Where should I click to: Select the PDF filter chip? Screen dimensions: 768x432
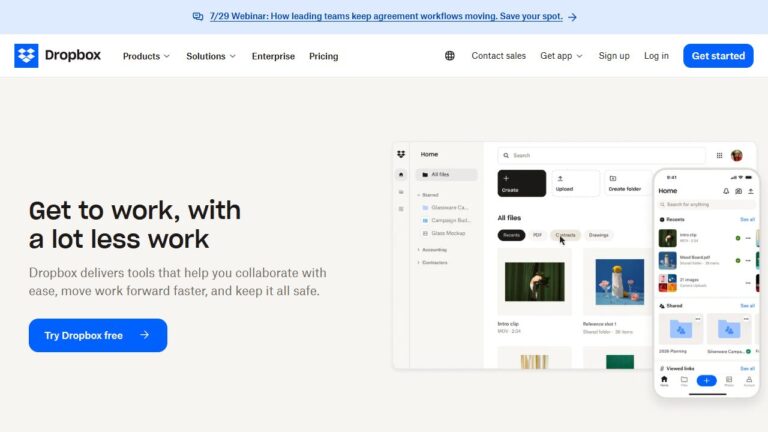click(537, 235)
